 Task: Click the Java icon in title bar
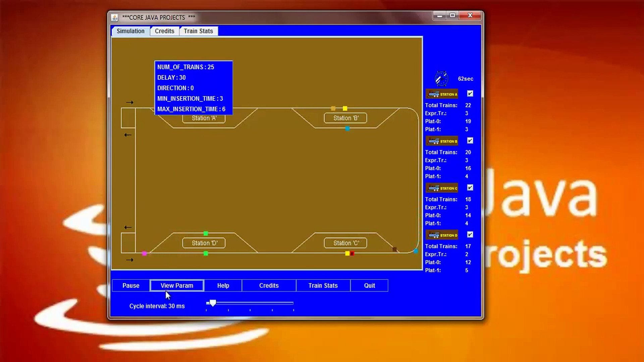115,17
